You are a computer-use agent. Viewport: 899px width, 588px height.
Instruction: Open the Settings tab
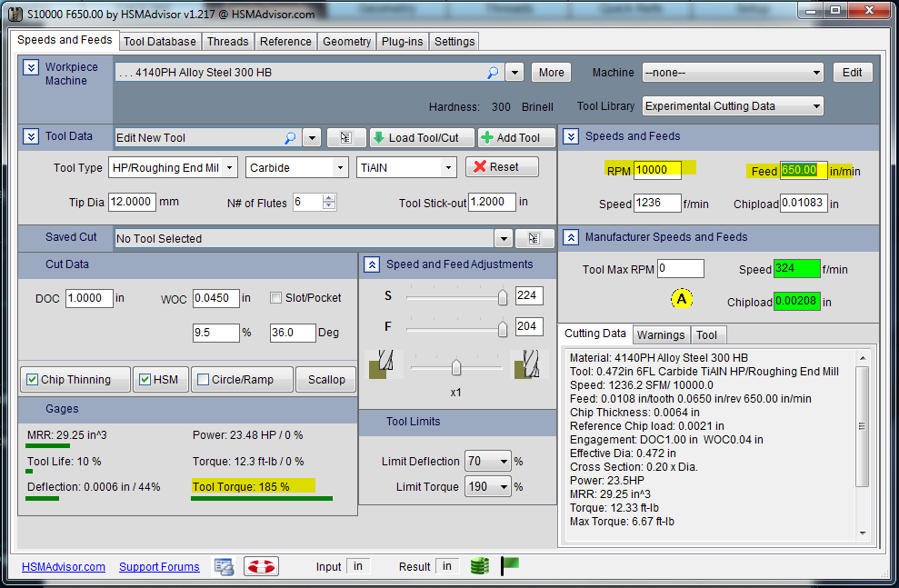[454, 41]
